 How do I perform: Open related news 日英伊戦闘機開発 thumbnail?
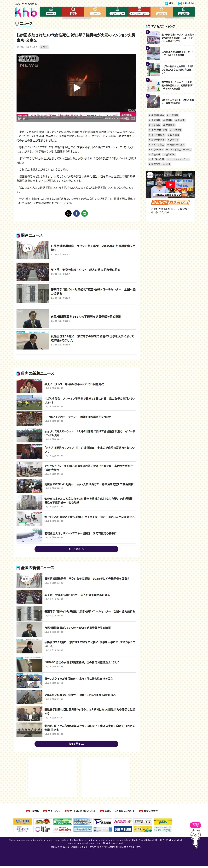(33, 250)
